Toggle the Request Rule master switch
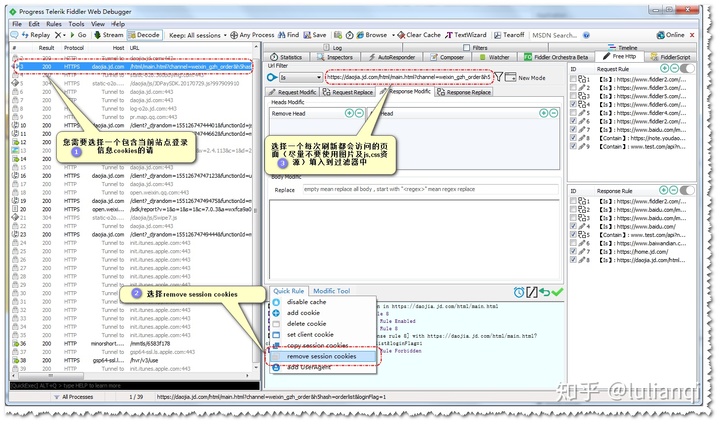720x424 pixels. [687, 68]
